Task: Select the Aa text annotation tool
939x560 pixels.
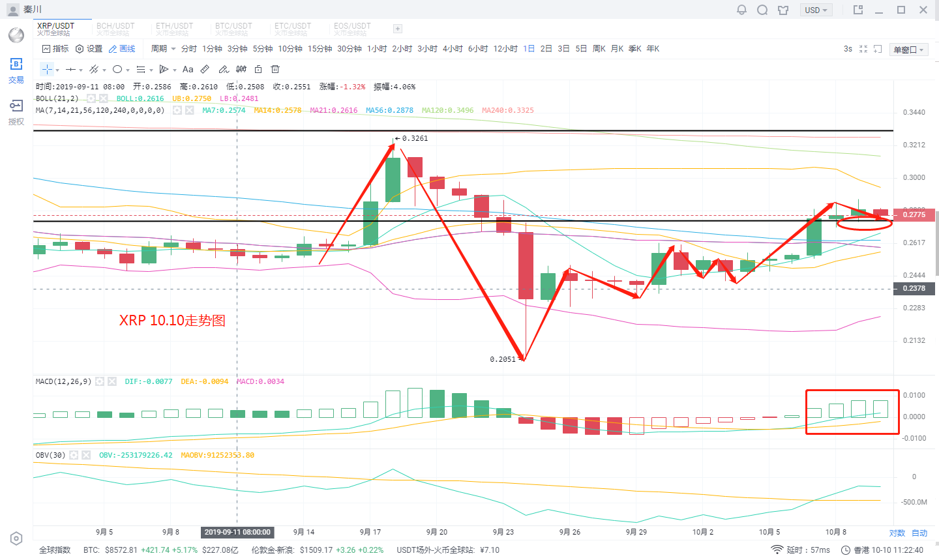Action: click(188, 69)
